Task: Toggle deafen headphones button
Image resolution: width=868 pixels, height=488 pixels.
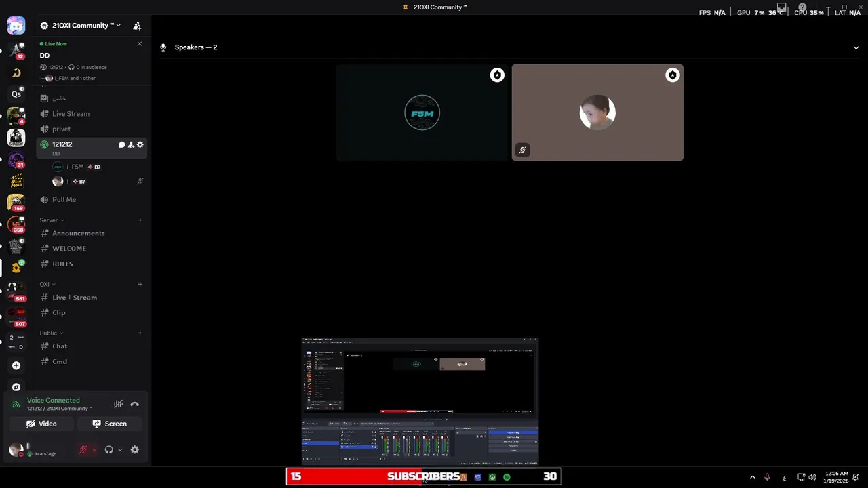Action: 108,449
